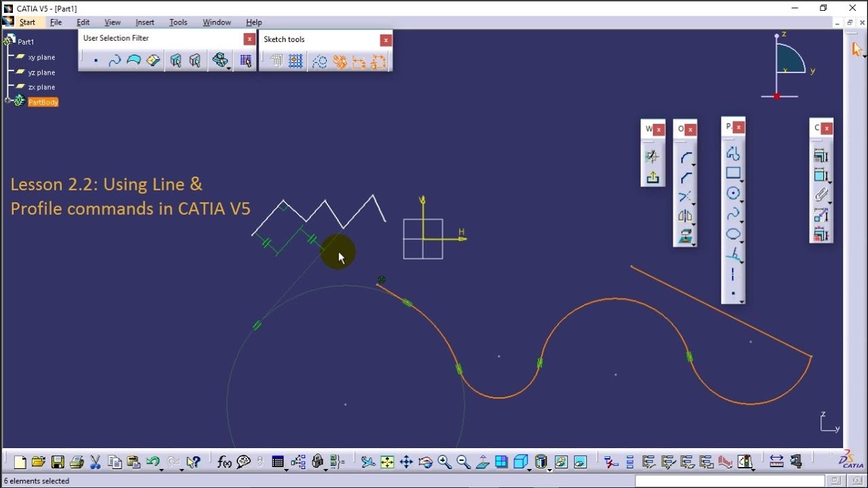Toggle Geometrical Constraints in Sketch tools
Viewport: 868px width, 488px height.
pos(340,62)
